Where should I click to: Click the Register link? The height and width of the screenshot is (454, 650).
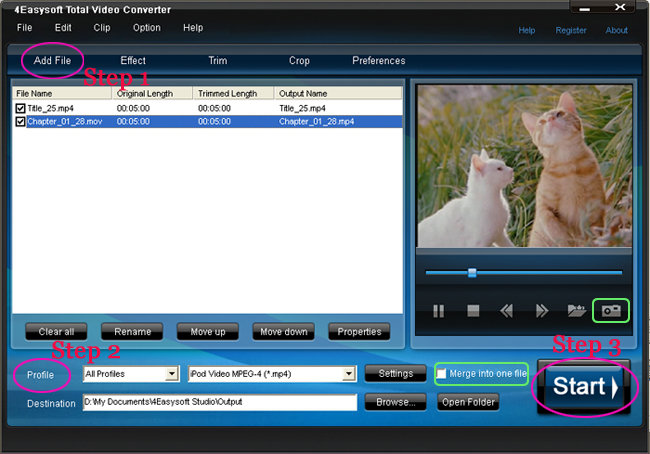[x=571, y=30]
